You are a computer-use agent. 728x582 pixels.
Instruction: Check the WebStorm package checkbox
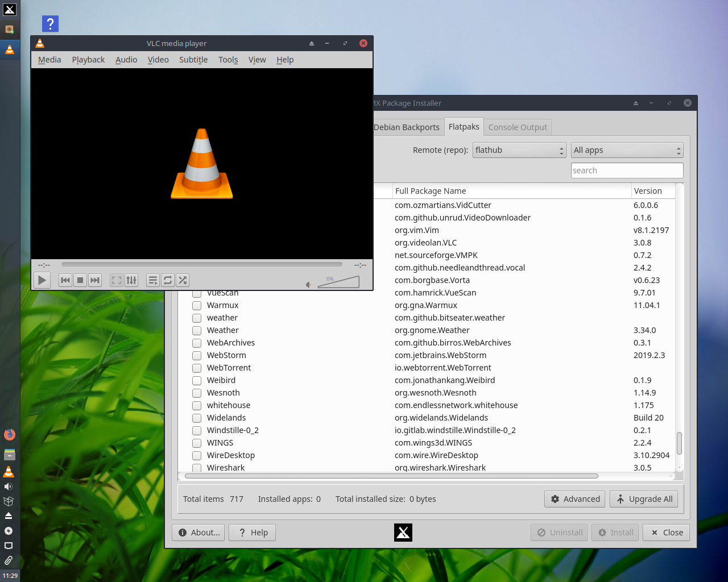point(197,355)
